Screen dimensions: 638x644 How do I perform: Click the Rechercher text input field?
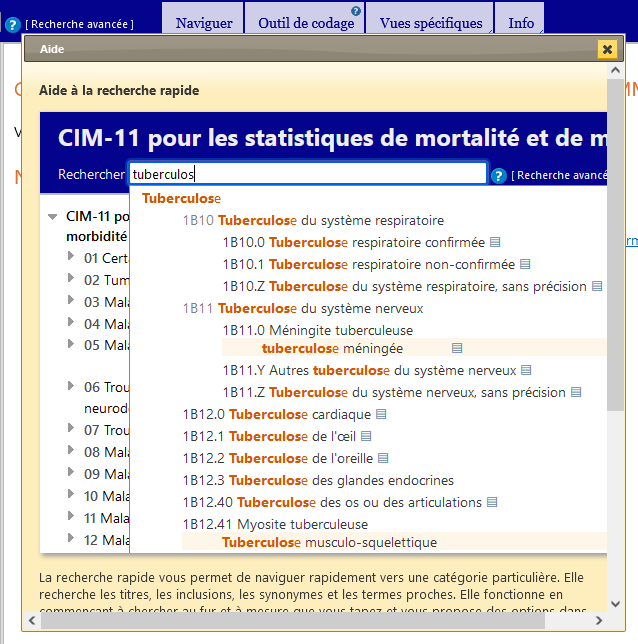pos(307,174)
